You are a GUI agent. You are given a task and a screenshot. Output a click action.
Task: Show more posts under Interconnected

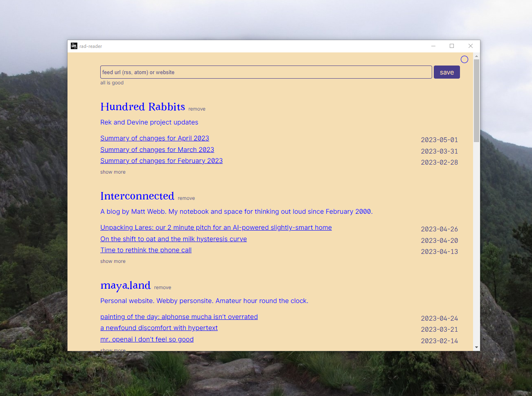click(x=113, y=261)
